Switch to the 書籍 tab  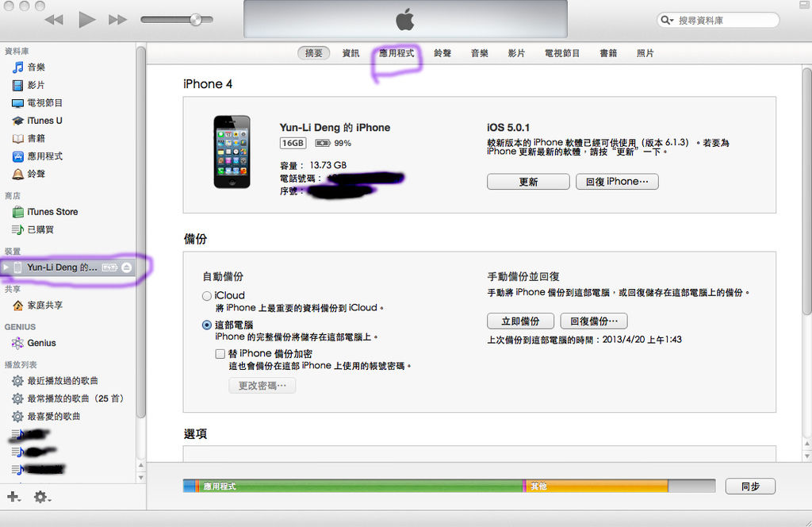coord(608,53)
